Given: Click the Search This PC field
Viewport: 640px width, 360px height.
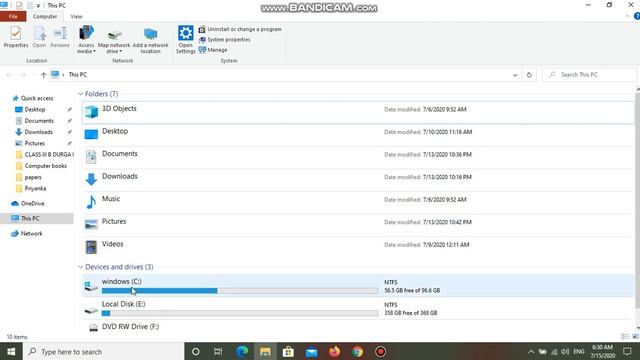Looking at the screenshot, I should click(590, 75).
